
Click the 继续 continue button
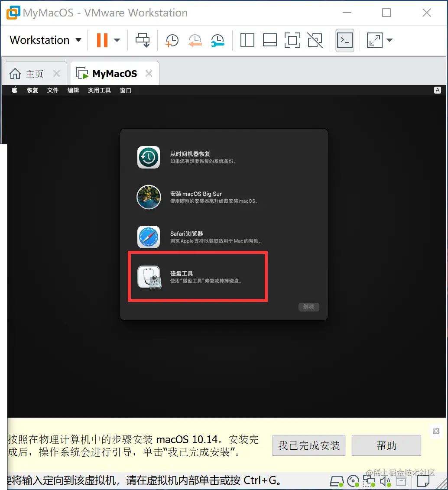tap(308, 307)
